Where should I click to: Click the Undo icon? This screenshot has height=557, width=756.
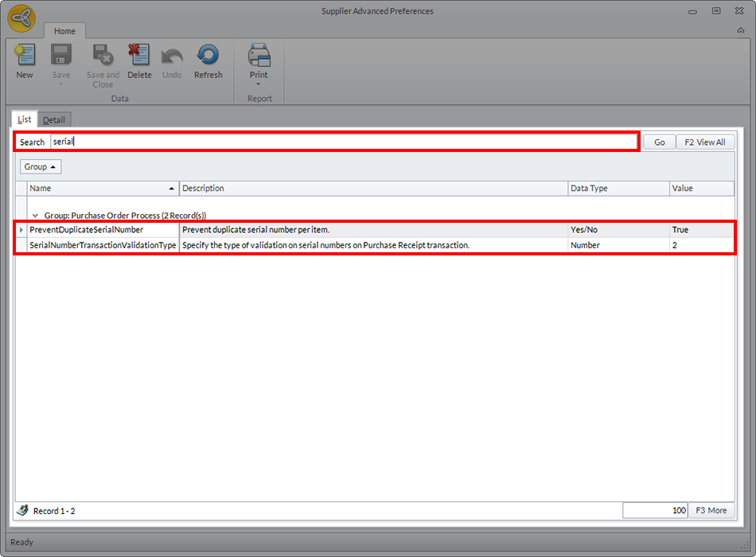click(x=172, y=56)
